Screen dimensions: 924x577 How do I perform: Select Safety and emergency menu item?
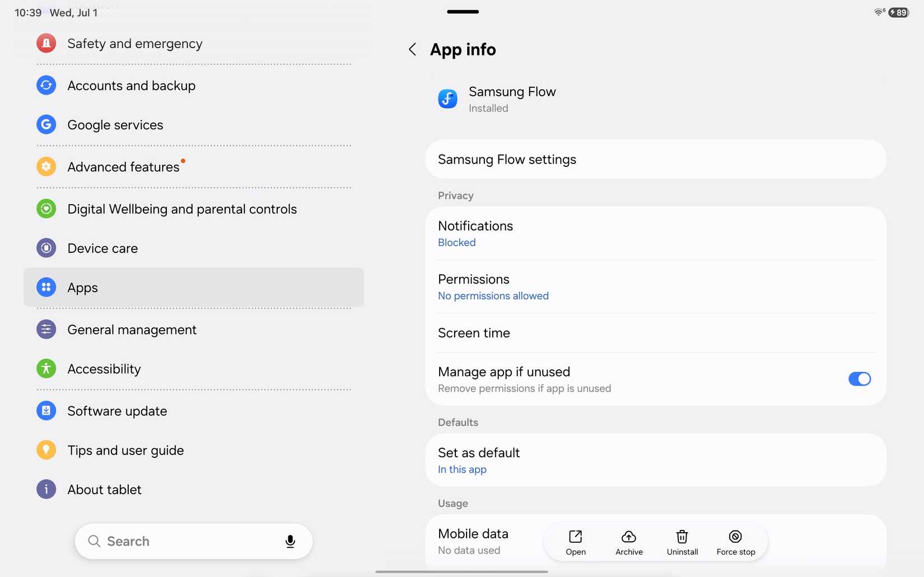(194, 43)
